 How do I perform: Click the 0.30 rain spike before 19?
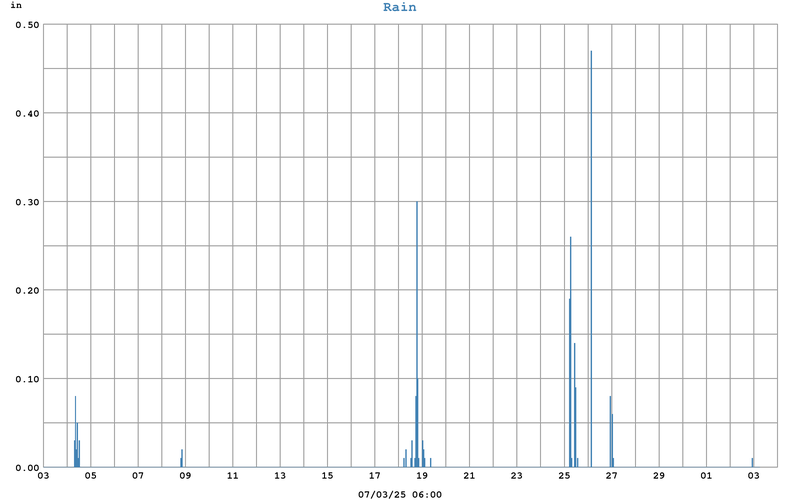click(x=417, y=334)
